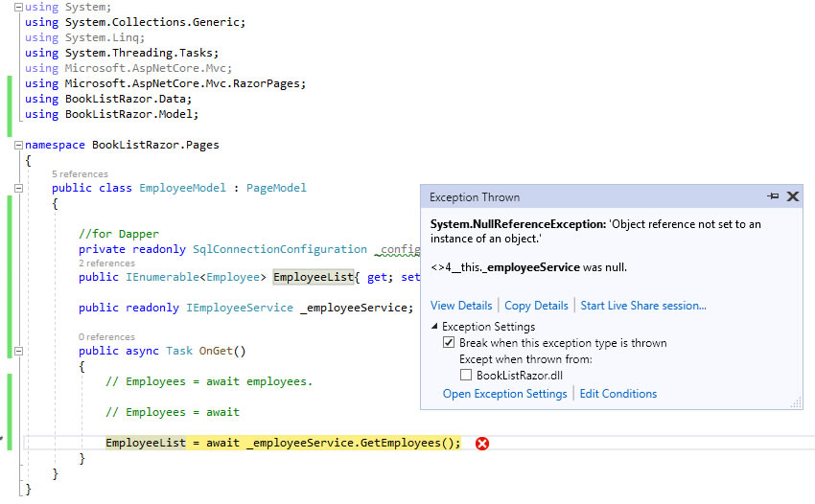This screenshot has height=504, width=815.
Task: Pin the Exception Thrown popup
Action: click(x=773, y=196)
